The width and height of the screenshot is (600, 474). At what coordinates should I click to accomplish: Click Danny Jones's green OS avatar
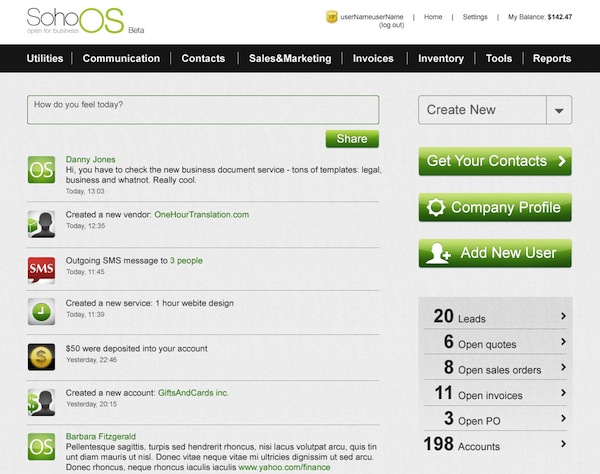pyautogui.click(x=42, y=169)
